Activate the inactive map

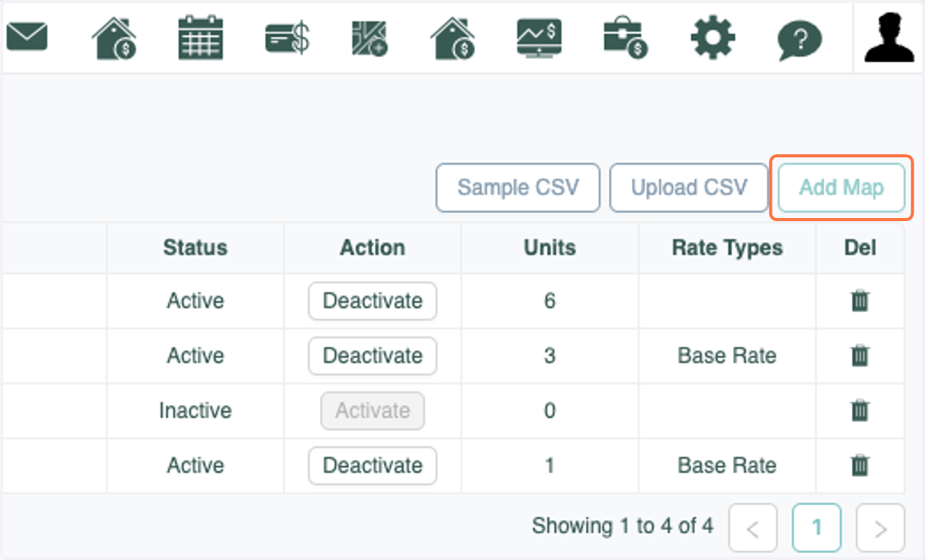(372, 411)
